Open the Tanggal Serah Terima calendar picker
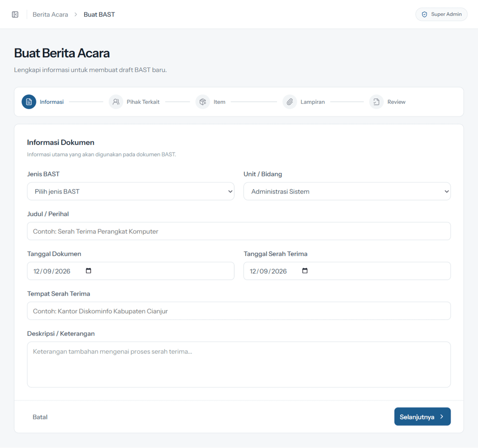The image size is (478, 448). pyautogui.click(x=305, y=271)
